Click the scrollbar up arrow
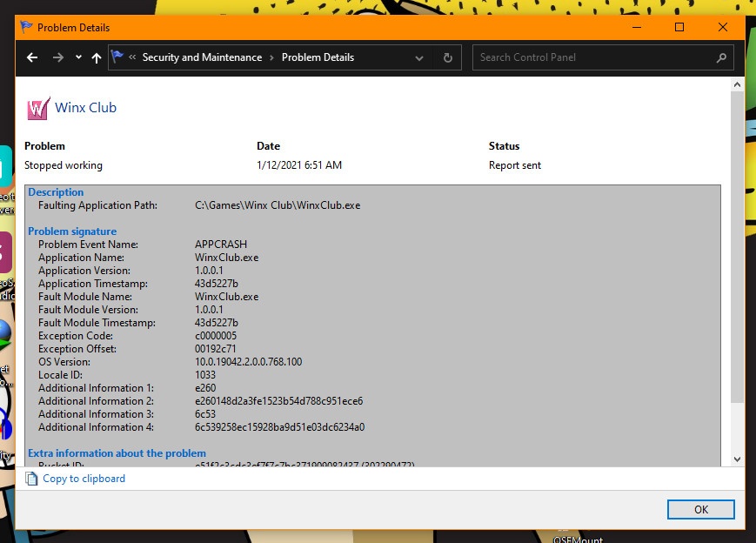This screenshot has width=756, height=543. point(737,85)
